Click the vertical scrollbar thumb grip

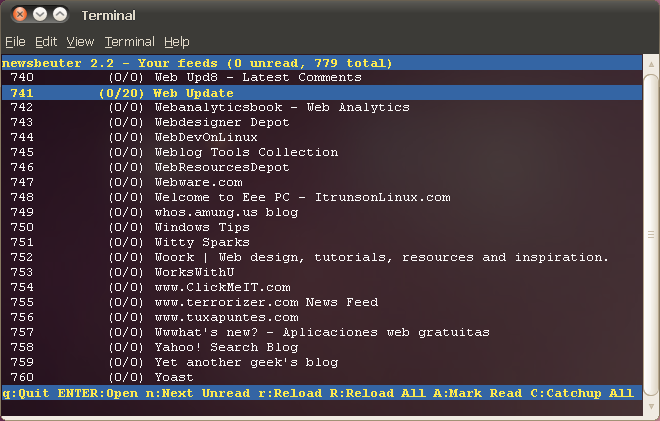coord(651,234)
